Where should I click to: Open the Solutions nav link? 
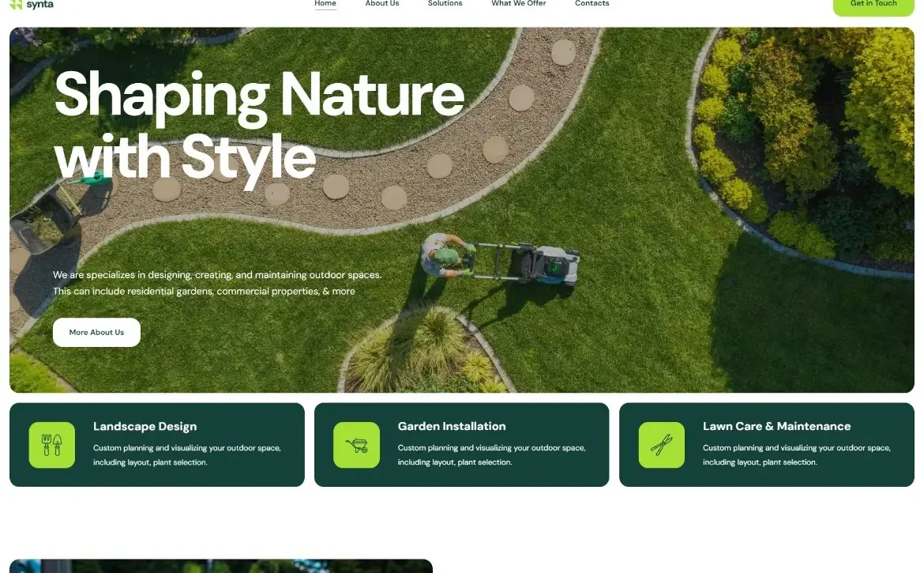click(x=445, y=3)
